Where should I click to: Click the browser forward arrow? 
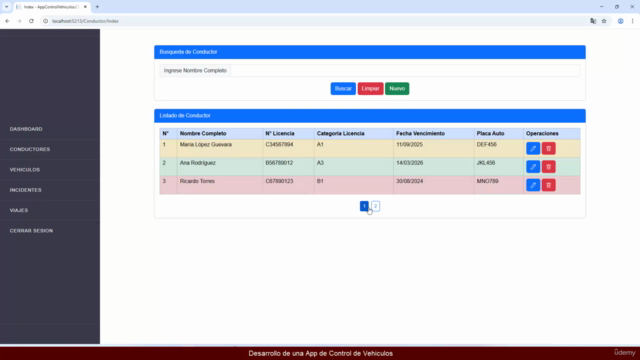pos(19,21)
